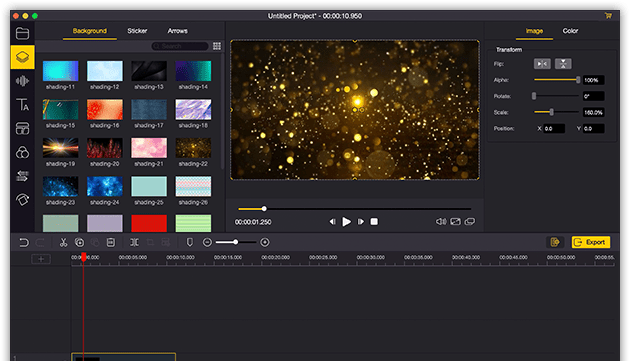The width and height of the screenshot is (630, 361).
Task: Zoom in the timeline
Action: tap(265, 242)
